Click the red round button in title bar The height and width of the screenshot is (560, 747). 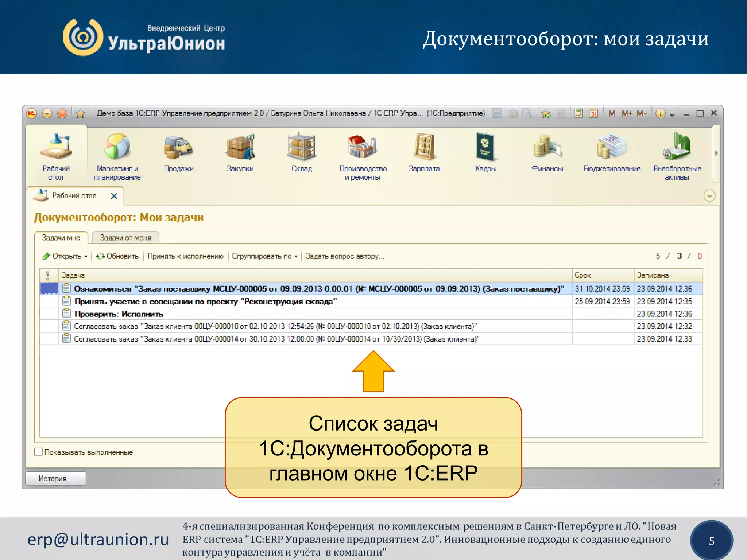[x=62, y=114]
